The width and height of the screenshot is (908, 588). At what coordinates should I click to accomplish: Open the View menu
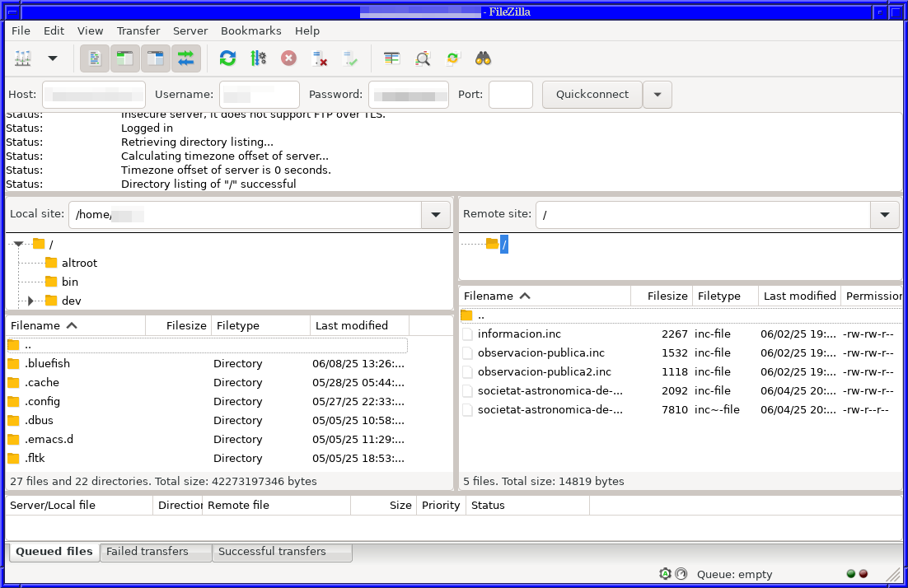[91, 30]
